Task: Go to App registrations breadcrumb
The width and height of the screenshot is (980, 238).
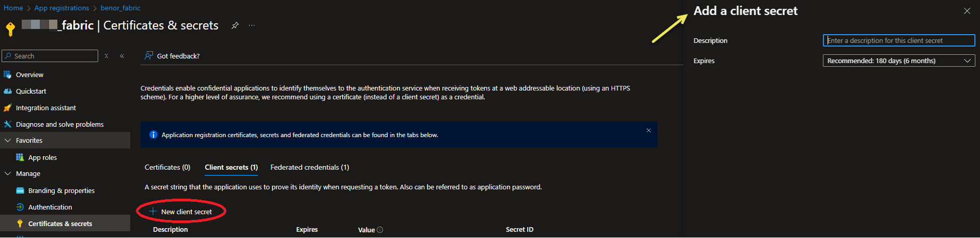Action: [62, 8]
